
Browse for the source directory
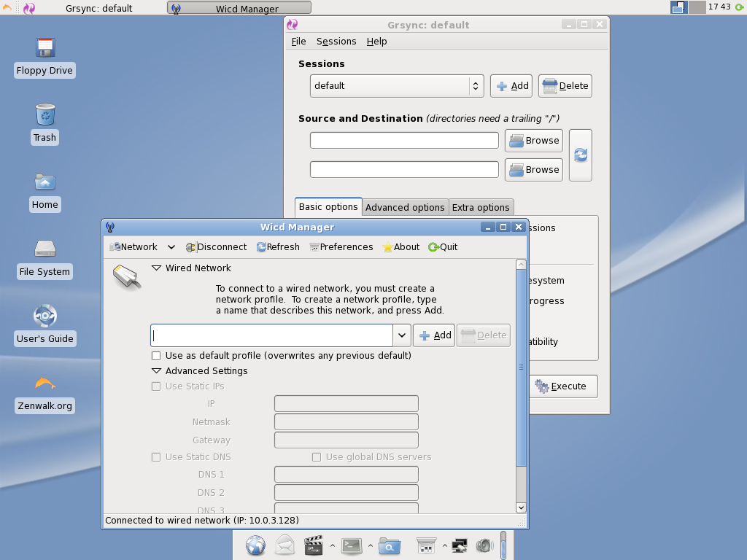(533, 141)
